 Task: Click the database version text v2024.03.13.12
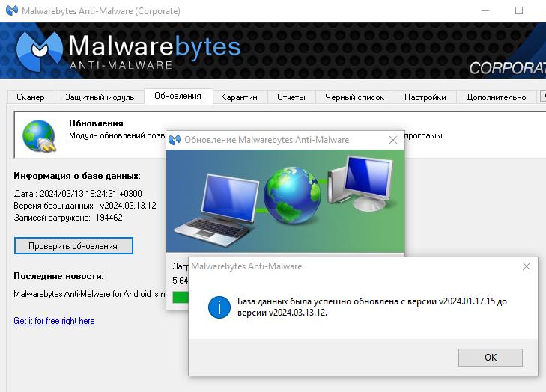[x=128, y=206]
